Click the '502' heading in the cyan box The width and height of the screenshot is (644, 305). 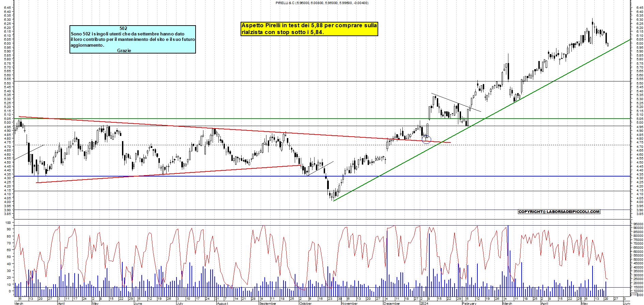coord(123,29)
